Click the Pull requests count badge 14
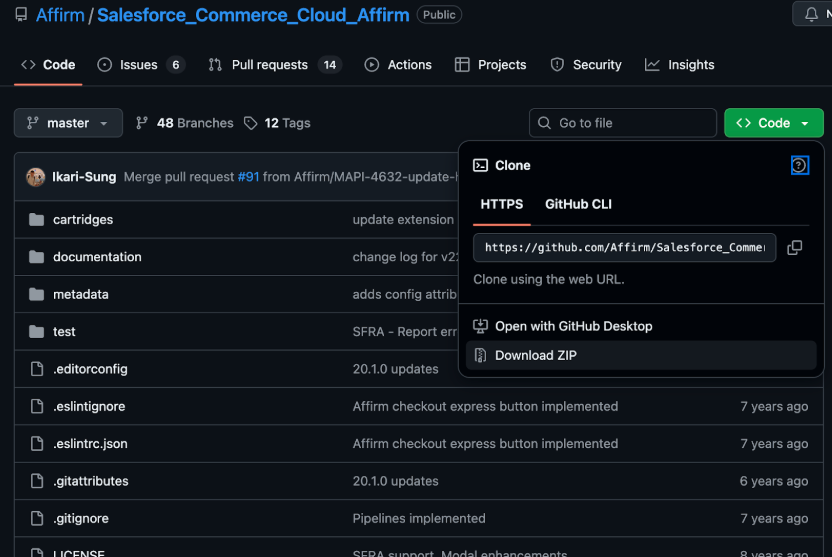This screenshot has height=557, width=832. [x=330, y=65]
